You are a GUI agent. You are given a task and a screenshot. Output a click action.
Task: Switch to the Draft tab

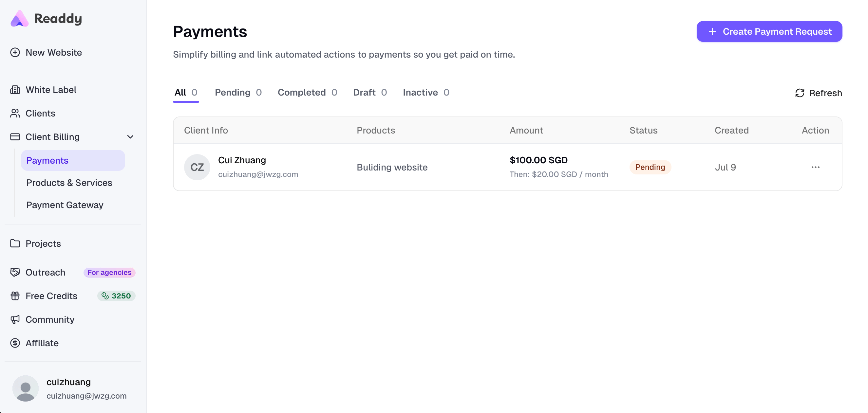(x=370, y=93)
